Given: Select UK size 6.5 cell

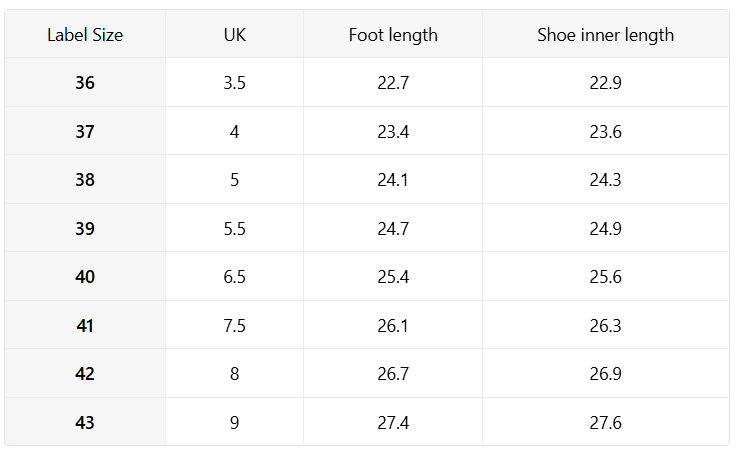Looking at the screenshot, I should point(234,277).
